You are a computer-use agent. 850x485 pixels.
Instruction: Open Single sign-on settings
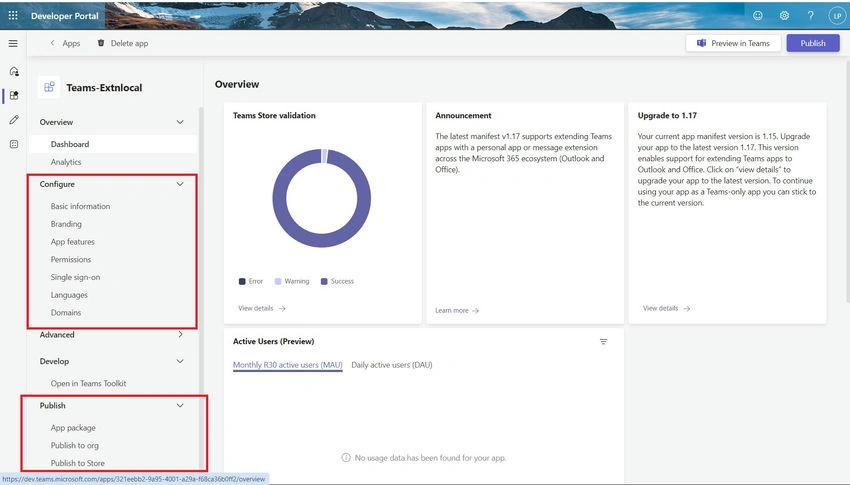[x=75, y=277]
